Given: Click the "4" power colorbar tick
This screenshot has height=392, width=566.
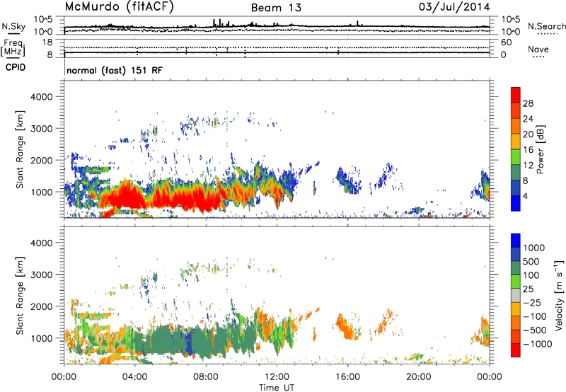Looking at the screenshot, I should point(526,196).
